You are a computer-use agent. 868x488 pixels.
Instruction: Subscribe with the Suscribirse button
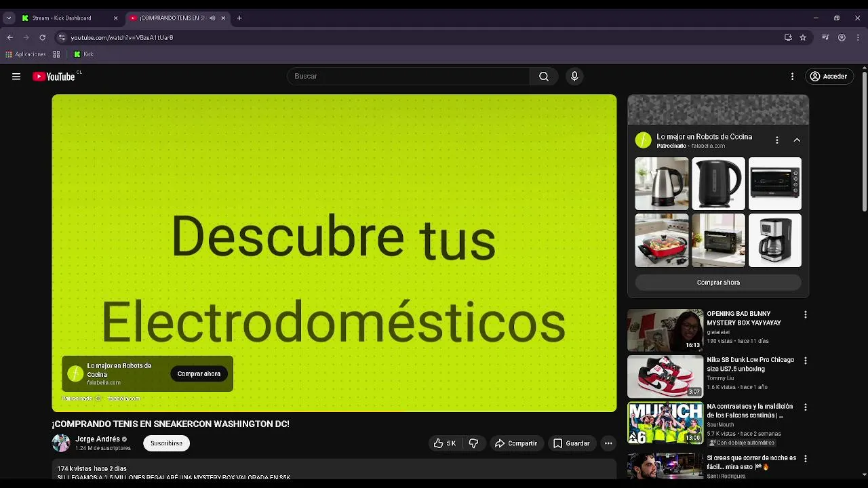point(166,443)
